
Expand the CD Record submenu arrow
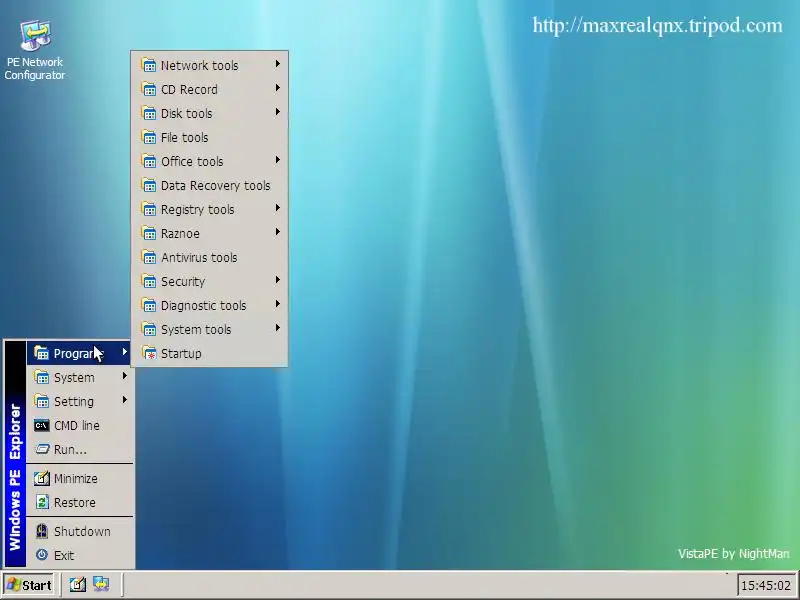click(278, 88)
